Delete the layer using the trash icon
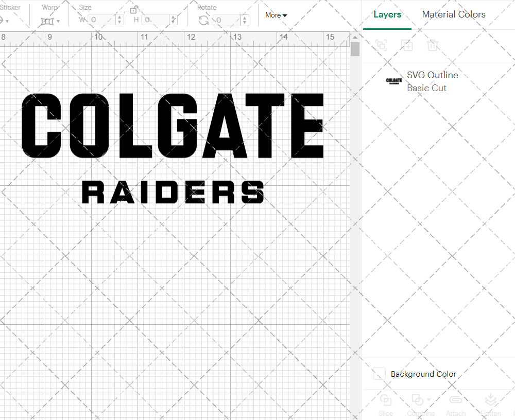Image resolution: width=515 pixels, height=420 pixels. (x=433, y=45)
